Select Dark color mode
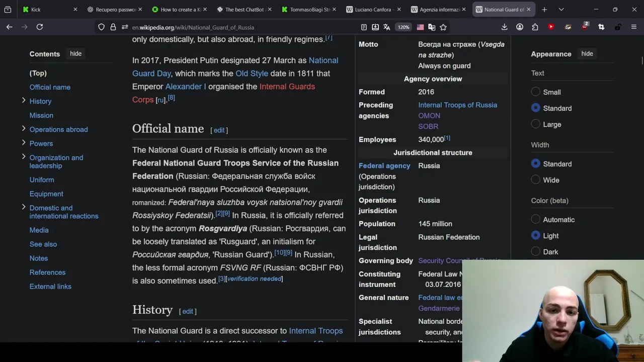 [x=536, y=252]
